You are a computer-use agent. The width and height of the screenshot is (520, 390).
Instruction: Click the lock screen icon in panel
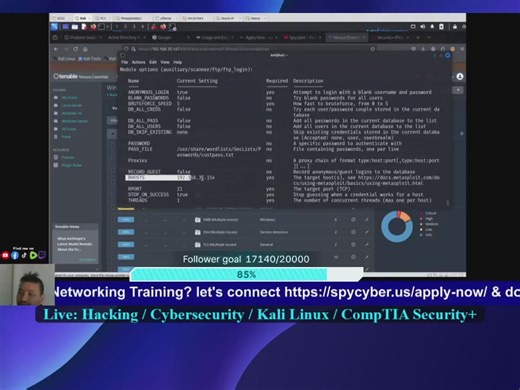[x=454, y=27]
